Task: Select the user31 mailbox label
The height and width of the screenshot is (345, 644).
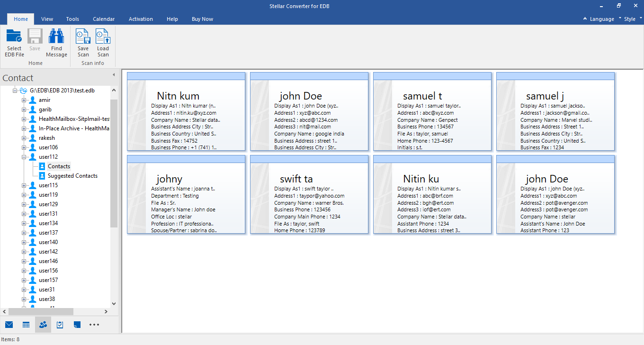Action: click(47, 290)
